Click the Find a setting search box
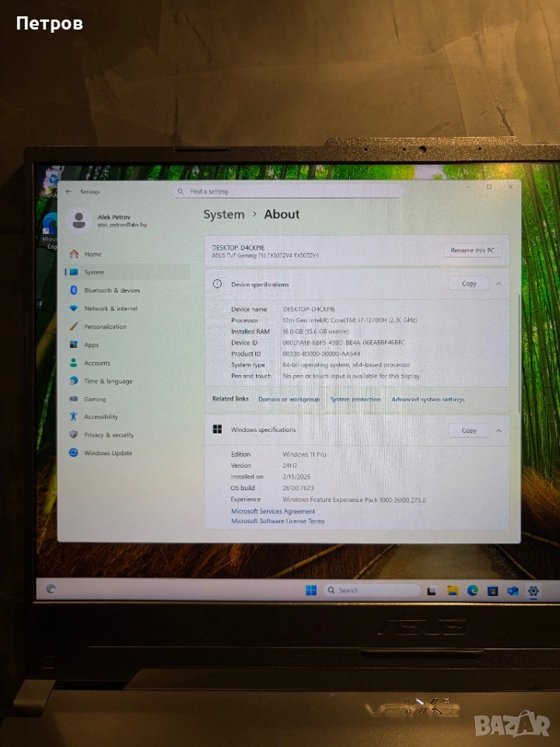The width and height of the screenshot is (560, 747). click(x=288, y=191)
